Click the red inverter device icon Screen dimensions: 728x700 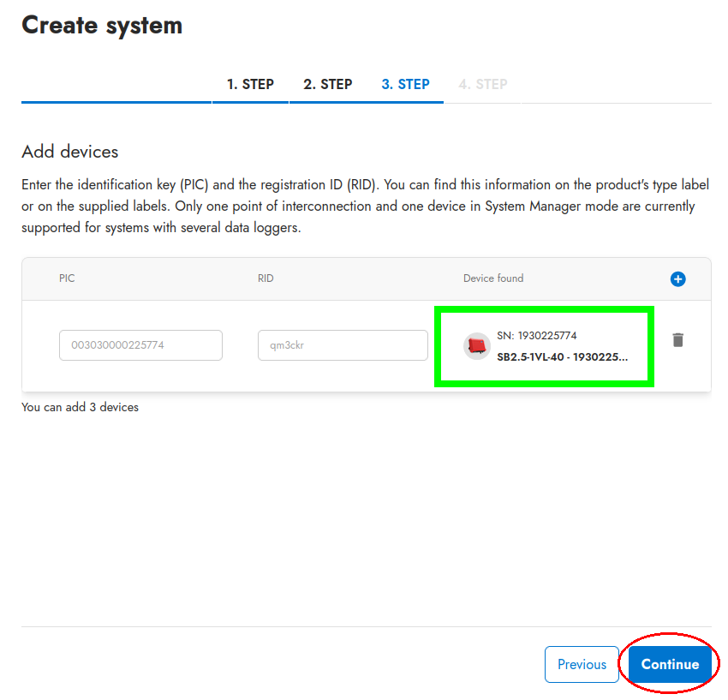pos(476,346)
